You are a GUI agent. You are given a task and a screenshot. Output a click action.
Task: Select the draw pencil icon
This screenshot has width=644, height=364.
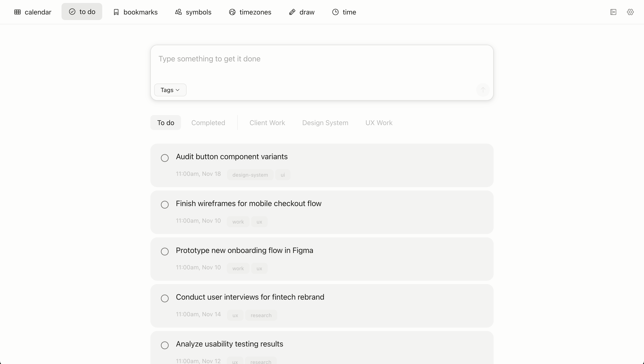(292, 12)
